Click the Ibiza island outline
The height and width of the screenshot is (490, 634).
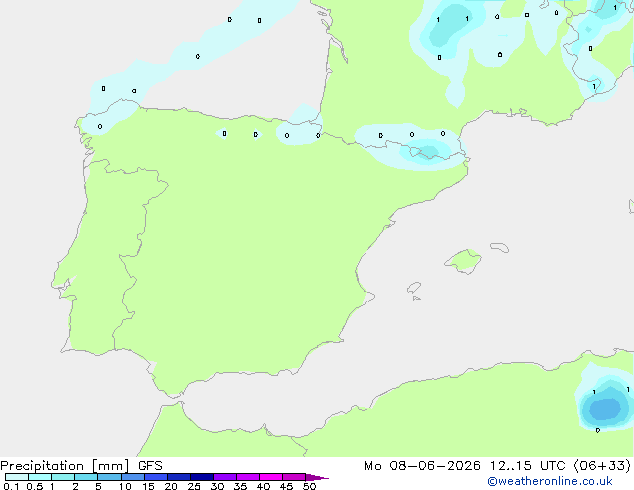[414, 288]
